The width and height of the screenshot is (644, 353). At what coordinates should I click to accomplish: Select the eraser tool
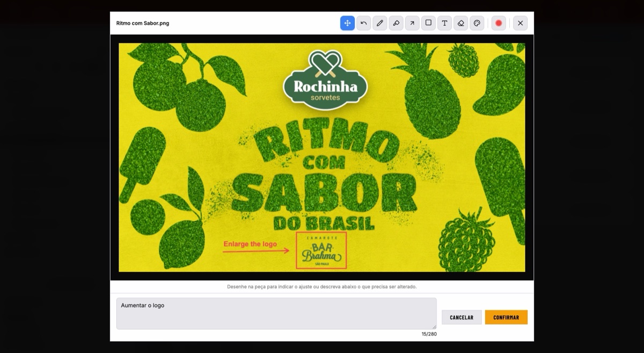tap(460, 23)
